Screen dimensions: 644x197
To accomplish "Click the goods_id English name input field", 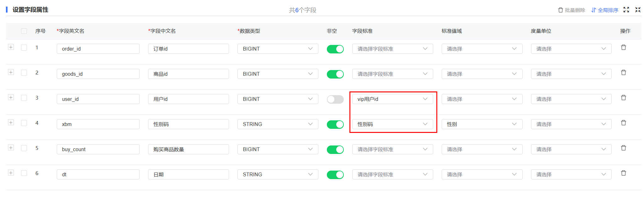I will (98, 74).
